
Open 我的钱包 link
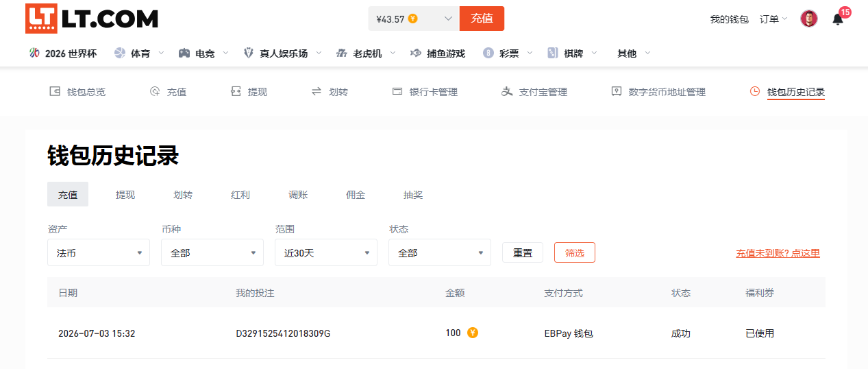pos(729,19)
